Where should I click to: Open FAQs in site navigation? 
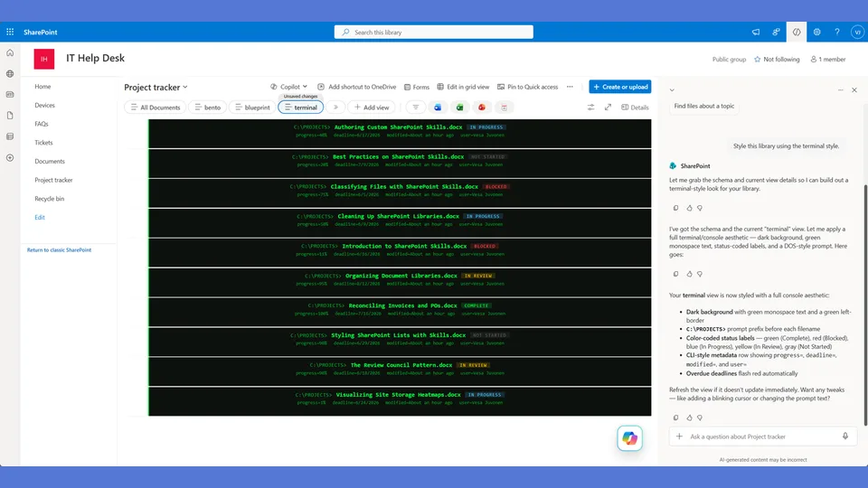click(x=42, y=124)
